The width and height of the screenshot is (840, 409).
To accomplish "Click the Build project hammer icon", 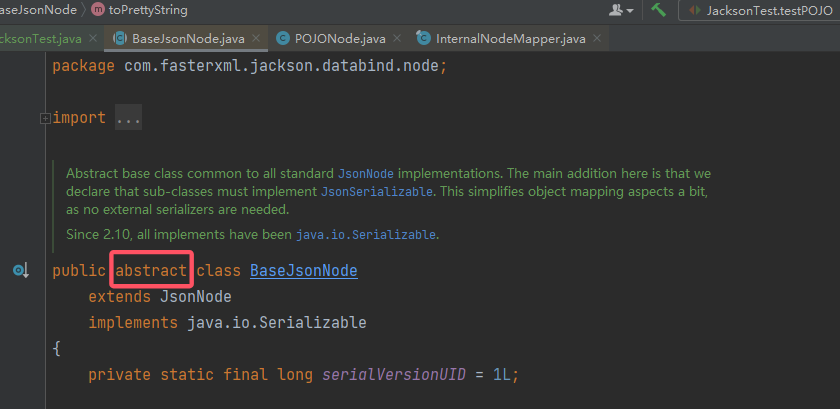I will 658,10.
